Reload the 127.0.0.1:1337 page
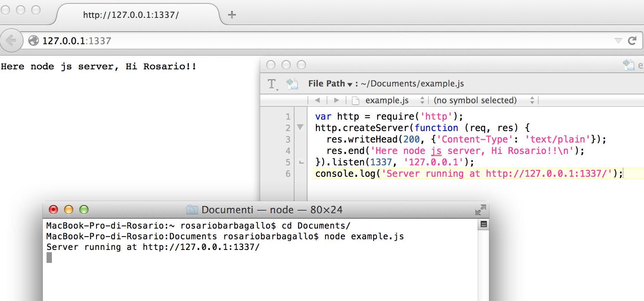 pos(632,40)
